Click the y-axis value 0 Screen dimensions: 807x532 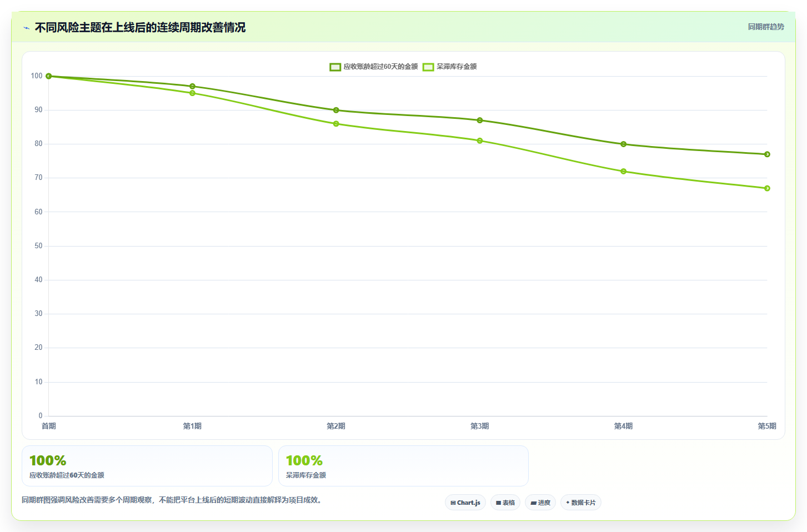tap(41, 415)
